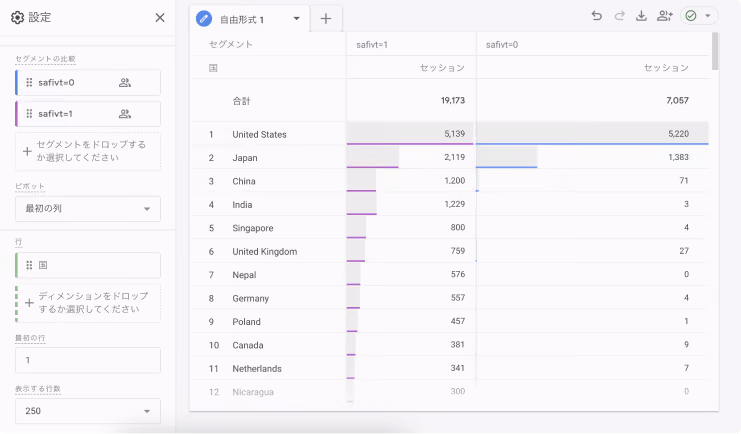Click the undo arrow icon

pyautogui.click(x=596, y=16)
